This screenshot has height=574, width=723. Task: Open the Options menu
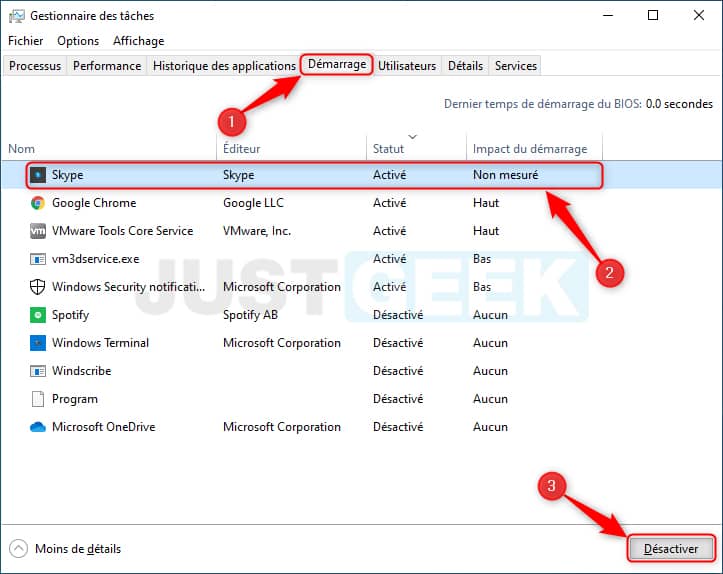78,41
